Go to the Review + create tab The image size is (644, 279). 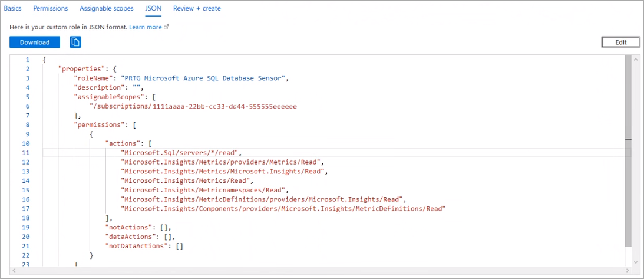(x=197, y=8)
